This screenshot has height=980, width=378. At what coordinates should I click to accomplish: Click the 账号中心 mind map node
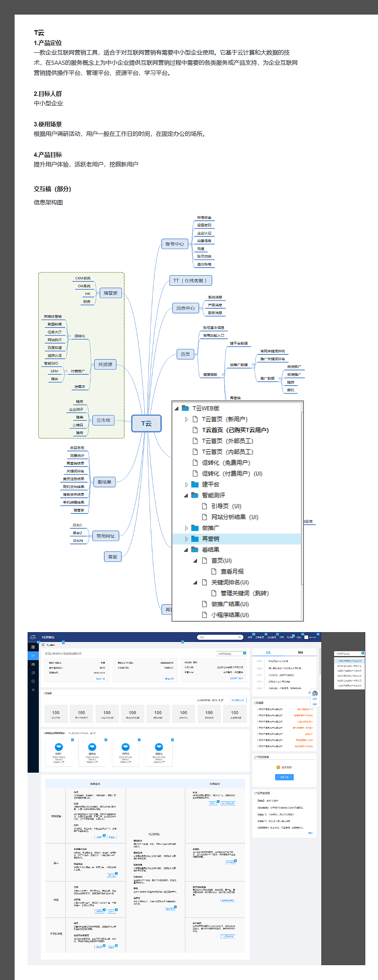pos(175,244)
